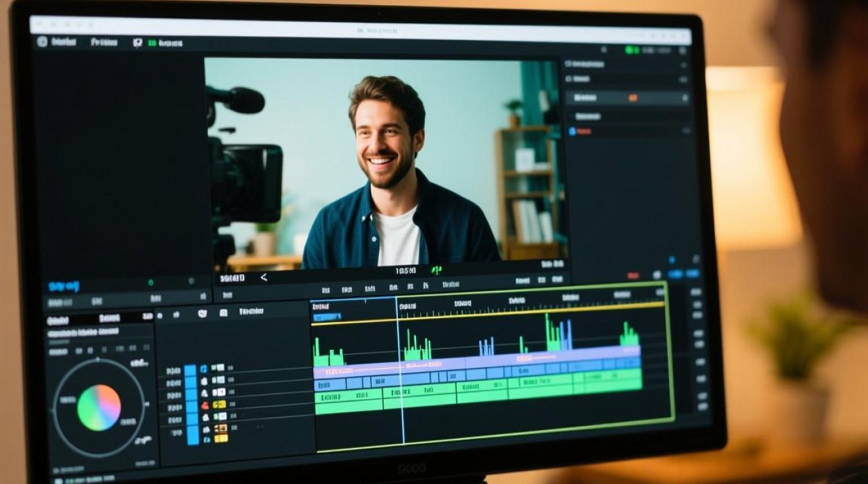The image size is (868, 484).
Task: Toggle the yellow track badge on the red-icon row
Action: pos(220,405)
